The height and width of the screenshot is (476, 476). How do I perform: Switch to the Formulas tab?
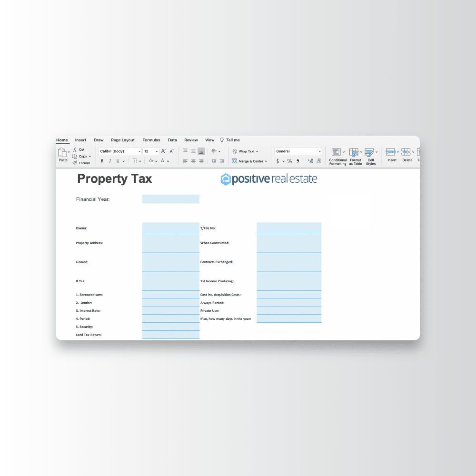tap(151, 140)
